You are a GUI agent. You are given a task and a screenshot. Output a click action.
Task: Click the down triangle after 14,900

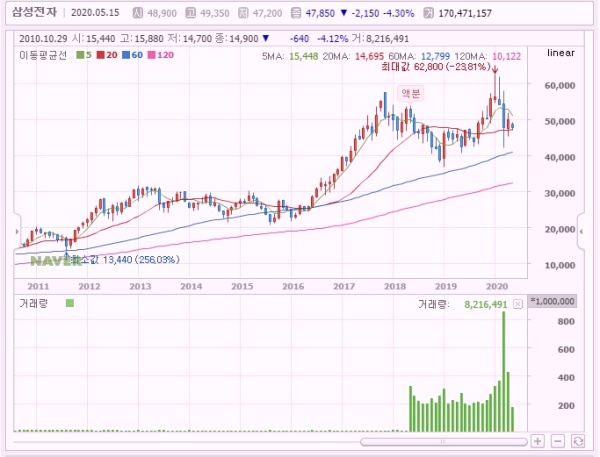coord(266,38)
